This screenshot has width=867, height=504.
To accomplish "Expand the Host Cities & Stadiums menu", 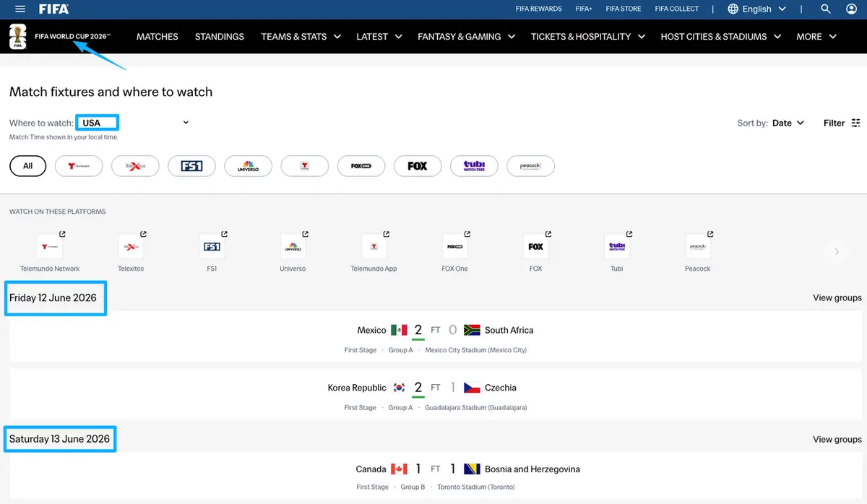I will 721,36.
